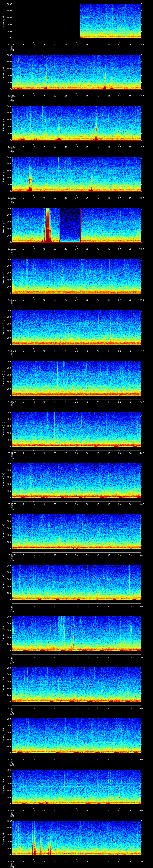Click the saturated red burst in 20:08 spectrogram
Image resolution: width=153 pixels, height=868 pixels.
[48, 225]
